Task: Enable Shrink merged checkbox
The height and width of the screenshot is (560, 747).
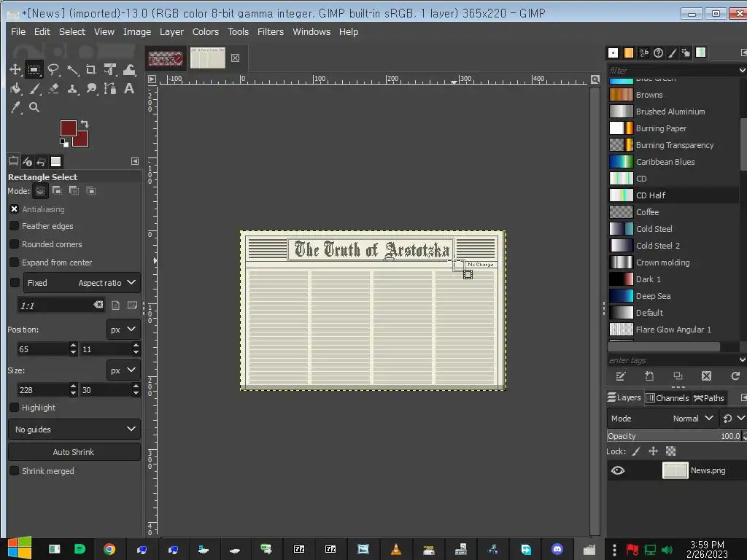Action: point(15,471)
